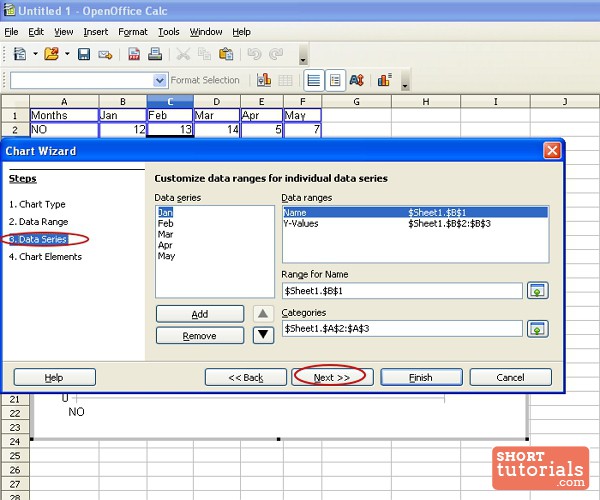This screenshot has width=600, height=500.
Task: Click the Add data series button
Action: coord(200,314)
